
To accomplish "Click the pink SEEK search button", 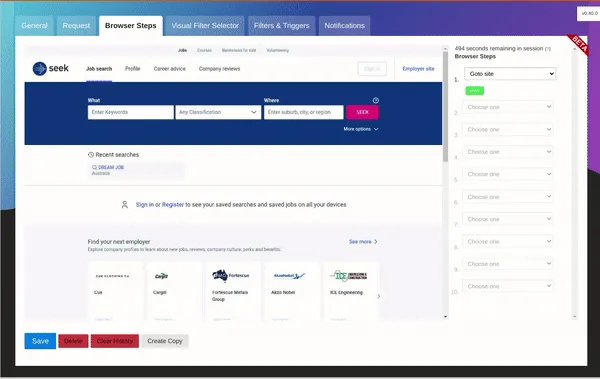I will pyautogui.click(x=362, y=112).
